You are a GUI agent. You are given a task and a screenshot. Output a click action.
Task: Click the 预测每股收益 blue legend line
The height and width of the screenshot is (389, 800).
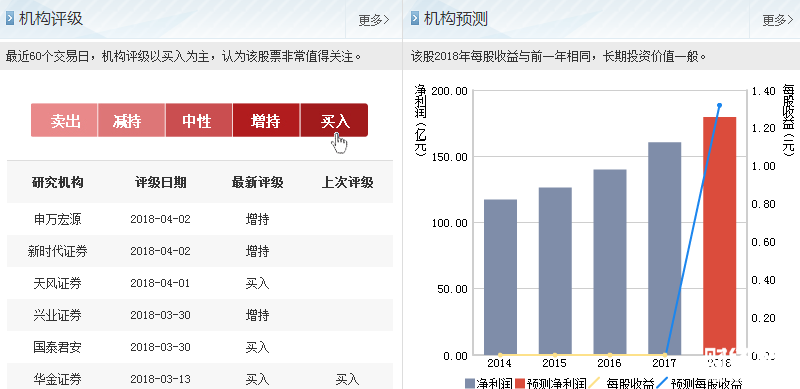coord(661,383)
